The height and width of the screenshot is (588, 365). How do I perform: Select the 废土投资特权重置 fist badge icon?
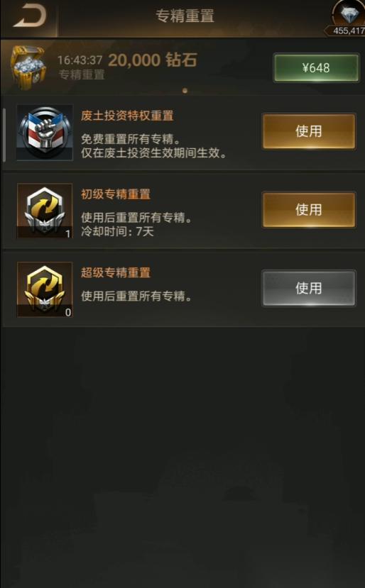(x=45, y=133)
